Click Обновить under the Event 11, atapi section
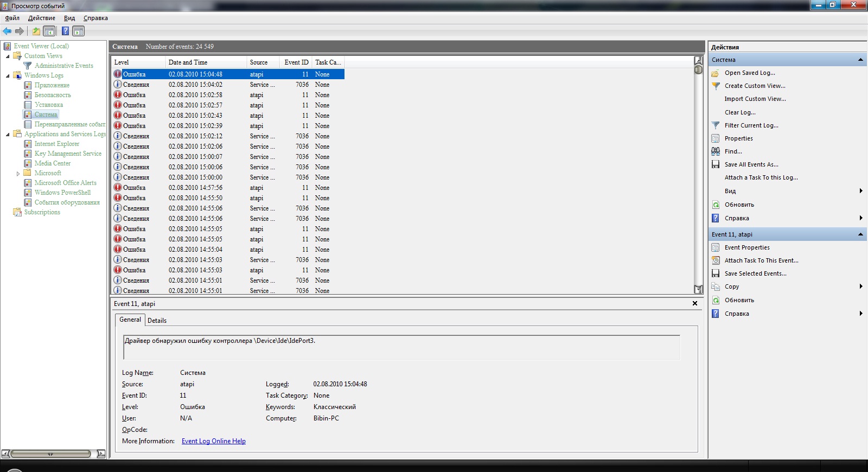868x472 pixels. (739, 300)
